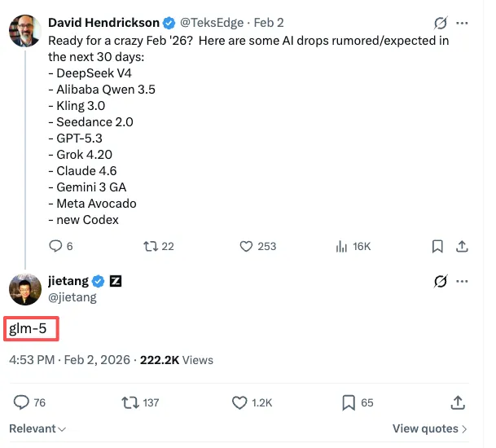This screenshot has width=496, height=448.
Task: Open David Hendrickson's profile avatar
Action: pos(24,31)
